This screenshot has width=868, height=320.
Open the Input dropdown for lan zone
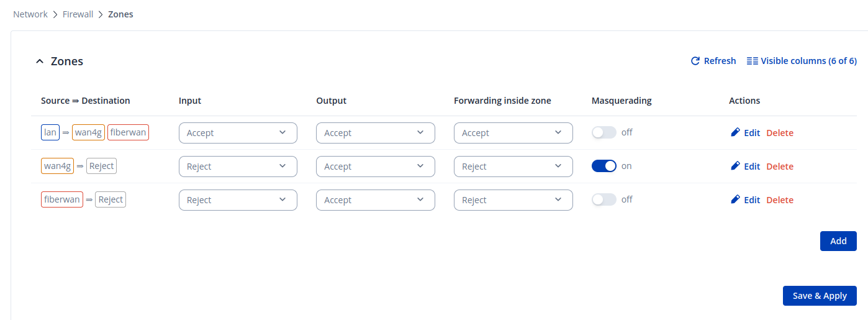(x=237, y=133)
